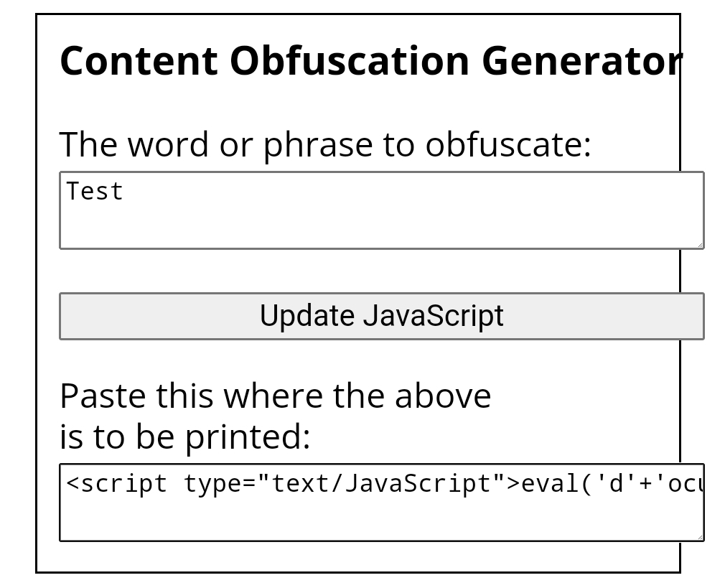Viewport: 725px width, 588px height.
Task: Click the "Paste this where the above" line
Action: point(276,396)
